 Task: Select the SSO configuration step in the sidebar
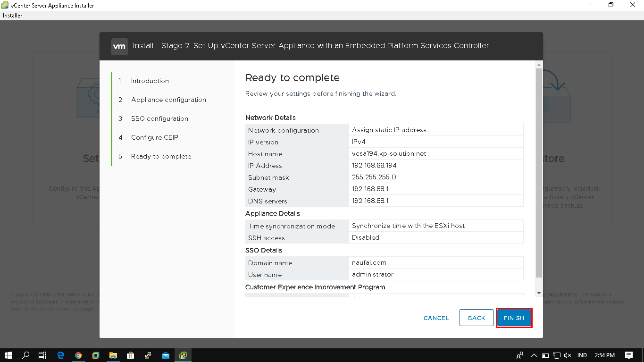(x=159, y=118)
